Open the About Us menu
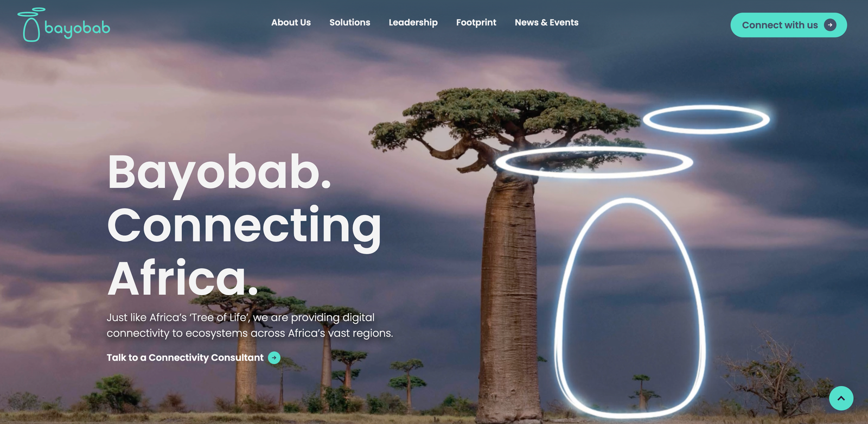Screen dimensions: 868x424 pyautogui.click(x=291, y=22)
